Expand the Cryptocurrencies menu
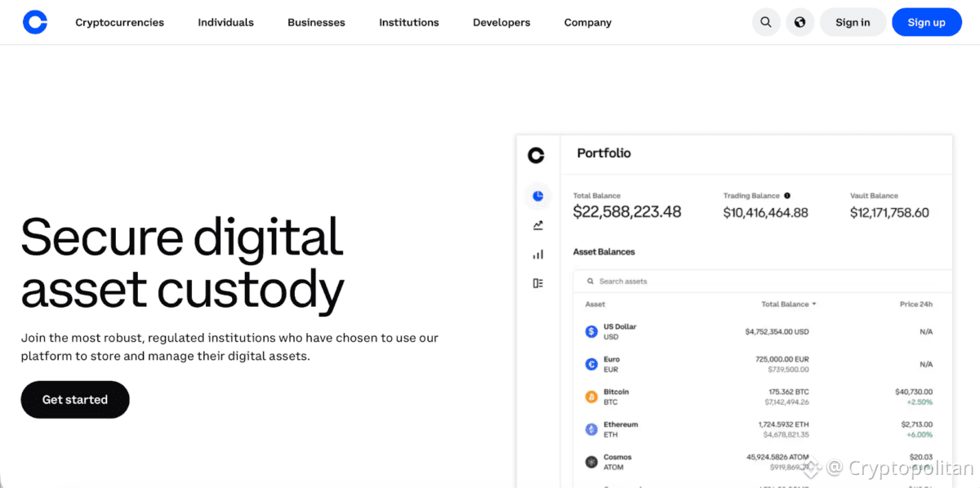Image resolution: width=980 pixels, height=488 pixels. tap(119, 22)
